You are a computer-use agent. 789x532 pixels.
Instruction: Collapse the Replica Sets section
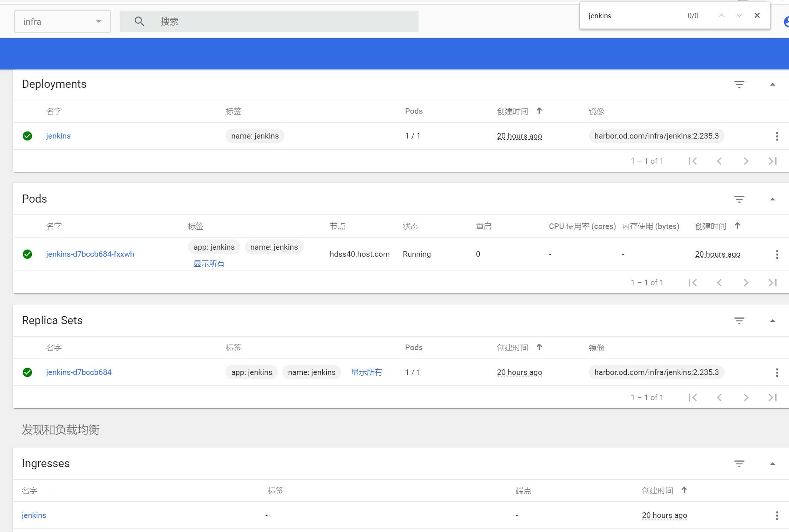click(772, 321)
